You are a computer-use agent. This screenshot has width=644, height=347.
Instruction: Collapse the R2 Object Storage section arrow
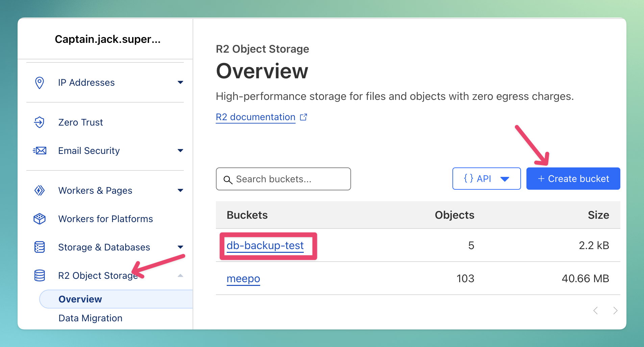[x=180, y=275]
